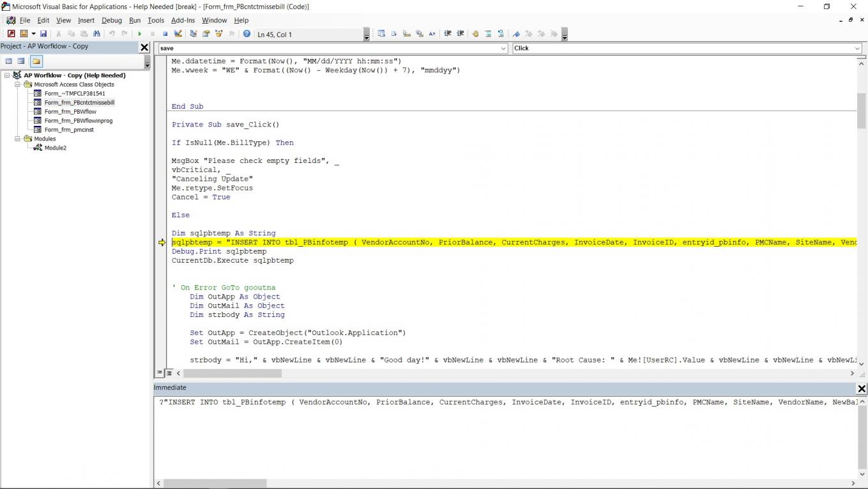Click the Reset stop button
This screenshot has width=868, height=489.
click(165, 34)
